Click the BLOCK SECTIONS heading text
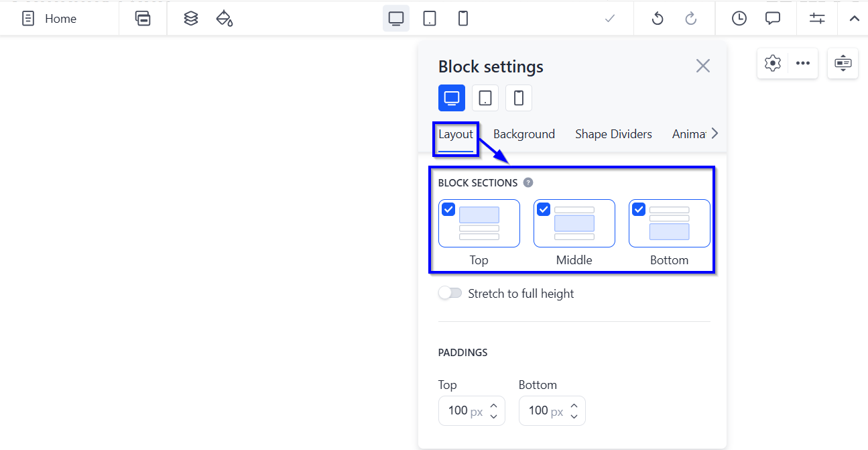The height and width of the screenshot is (450, 868). pos(478,182)
